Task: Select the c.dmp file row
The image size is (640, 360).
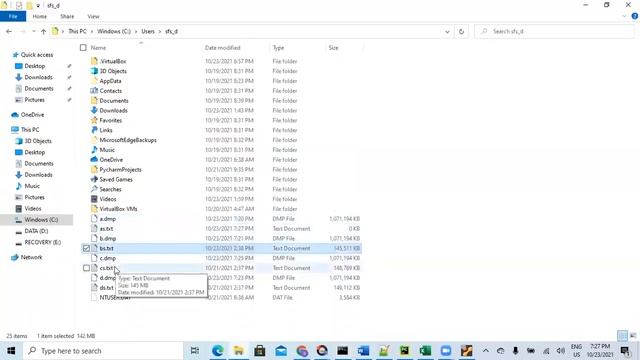Action: (221, 258)
